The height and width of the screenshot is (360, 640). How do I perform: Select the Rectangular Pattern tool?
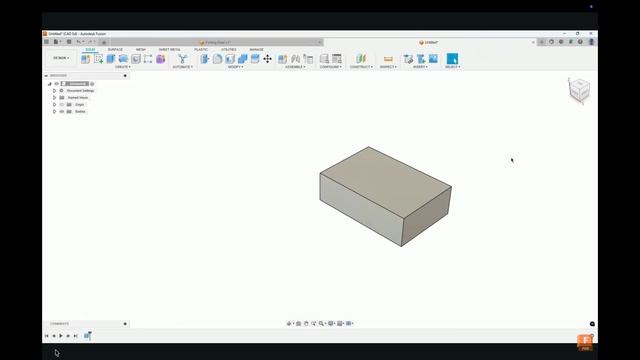(148, 59)
